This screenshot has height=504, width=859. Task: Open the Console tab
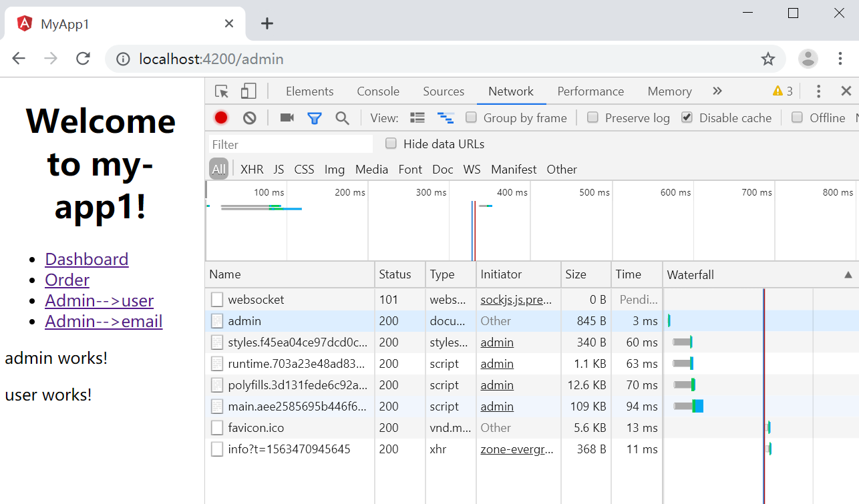(378, 91)
